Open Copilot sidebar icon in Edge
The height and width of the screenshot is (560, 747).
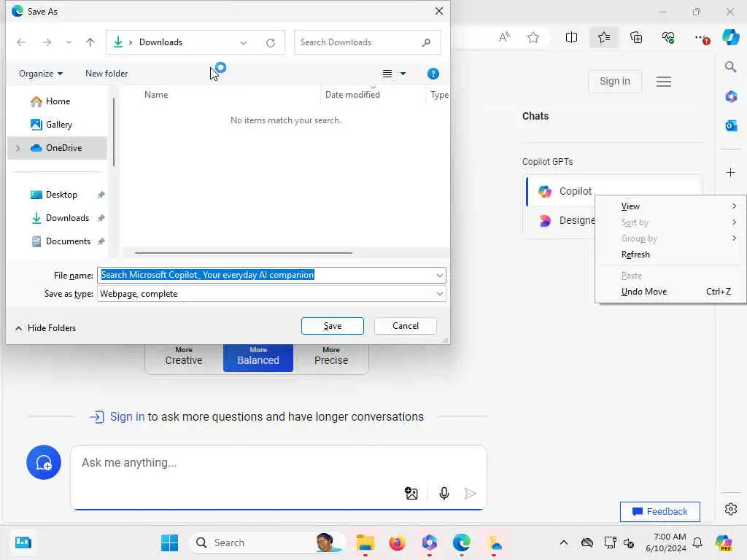click(x=730, y=37)
